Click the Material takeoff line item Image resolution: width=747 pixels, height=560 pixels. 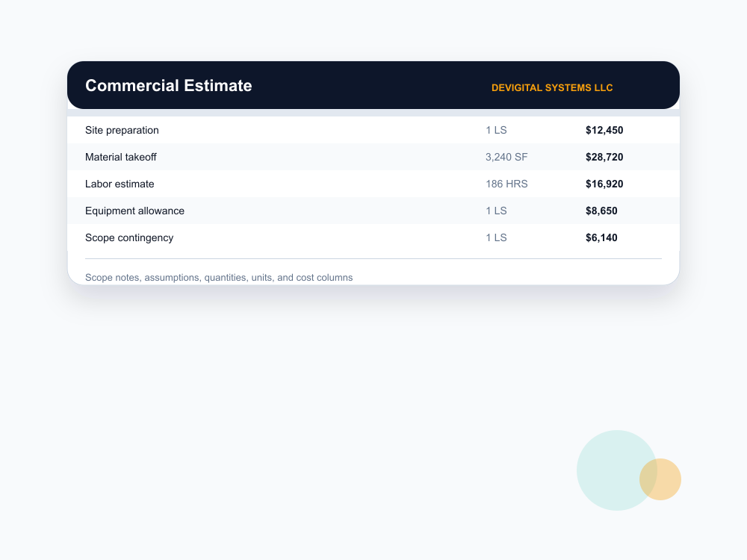(x=120, y=157)
